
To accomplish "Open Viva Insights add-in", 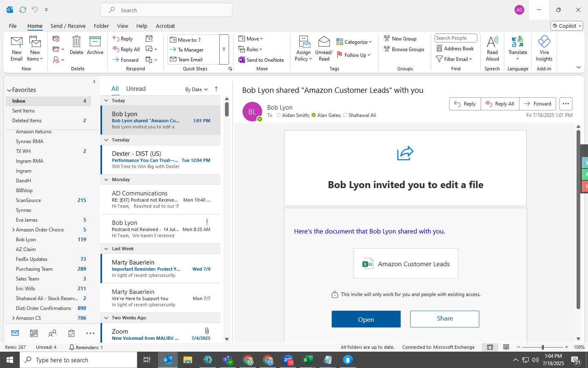I will (544, 49).
